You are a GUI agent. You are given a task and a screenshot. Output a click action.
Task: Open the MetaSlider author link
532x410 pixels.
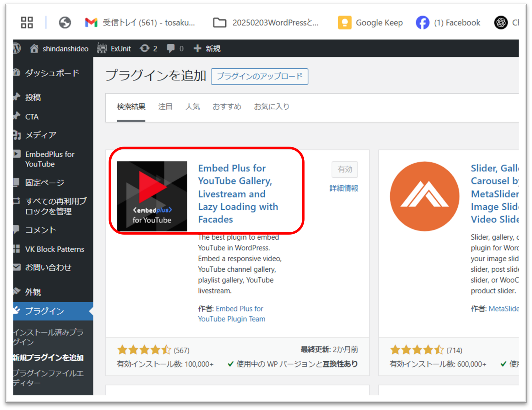click(504, 309)
